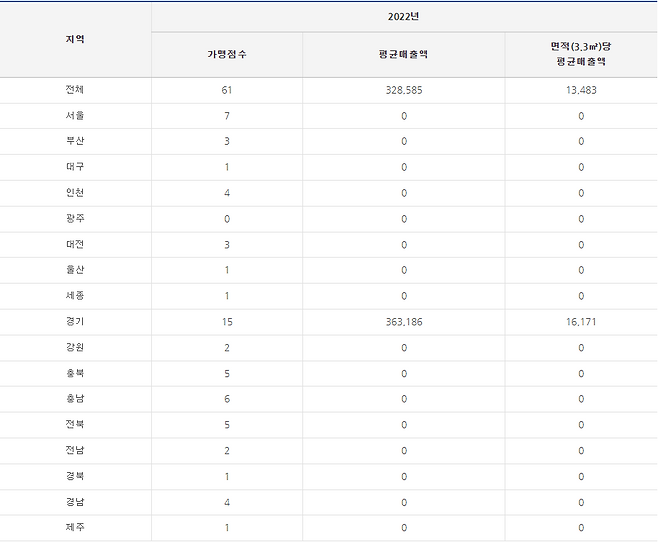Click the 광주 region cell
The image size is (658, 542).
pos(75,219)
